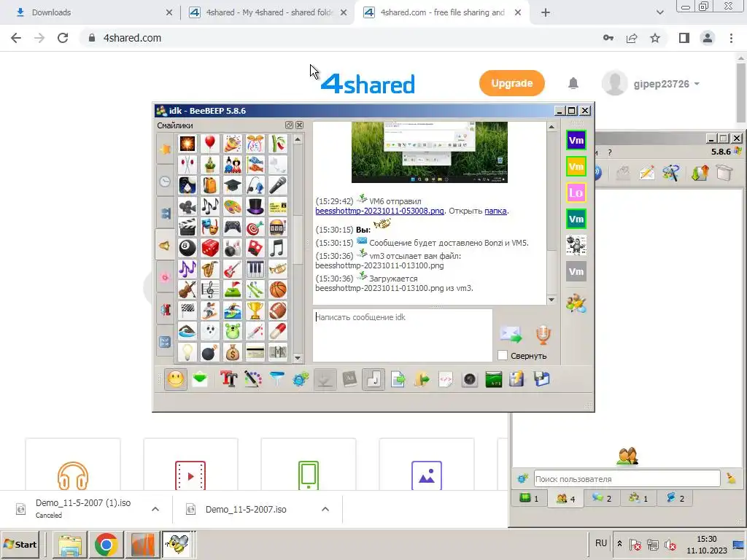Select the recent clock emoji category tab
Screen dimensions: 747x560
pos(165,181)
